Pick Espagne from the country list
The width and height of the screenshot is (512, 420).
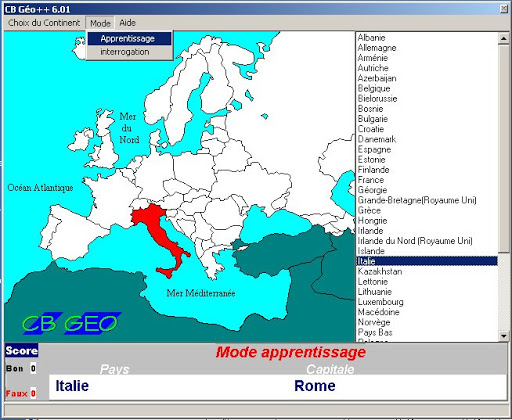pos(374,149)
